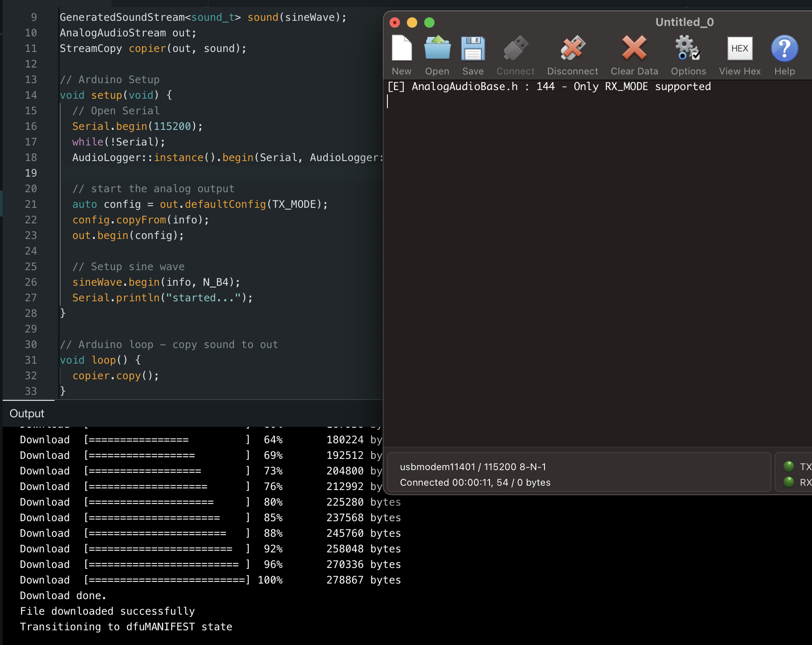Image resolution: width=812 pixels, height=645 pixels.
Task: Toggle the HEX view mode
Action: (739, 48)
